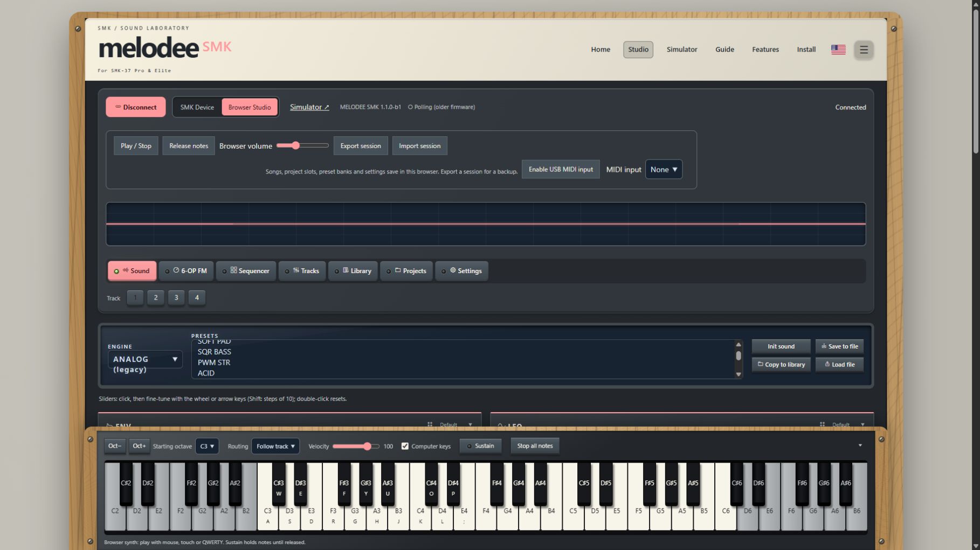Open the Library tab

coord(353,271)
